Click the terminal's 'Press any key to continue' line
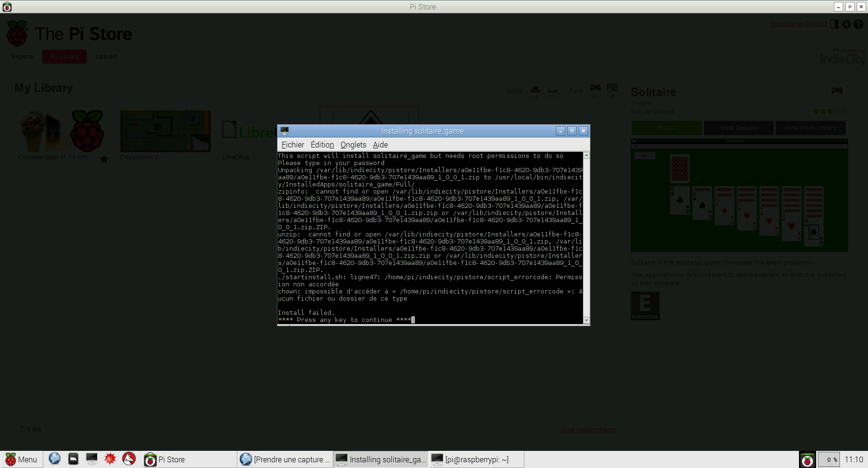Viewport: 868px width, 468px height. click(345, 320)
